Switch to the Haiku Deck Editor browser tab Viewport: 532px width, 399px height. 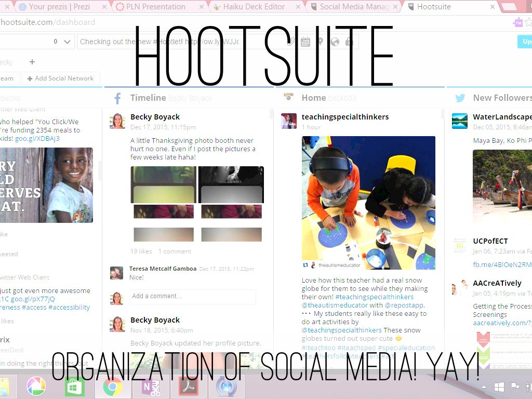point(255,7)
